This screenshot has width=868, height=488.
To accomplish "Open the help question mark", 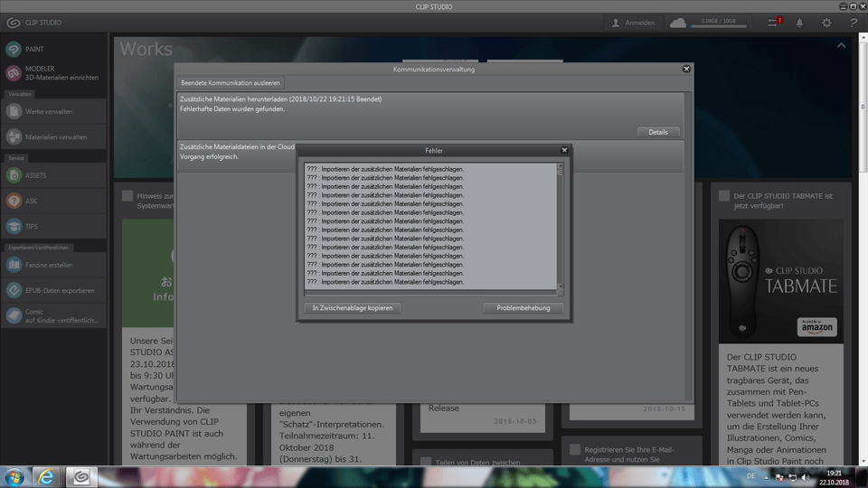I will pyautogui.click(x=853, y=23).
